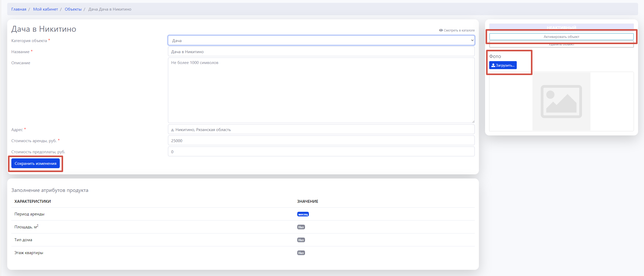The height and width of the screenshot is (276, 644).
Task: Open 'Мой кабинет' breadcrumb link
Action: pos(46,9)
